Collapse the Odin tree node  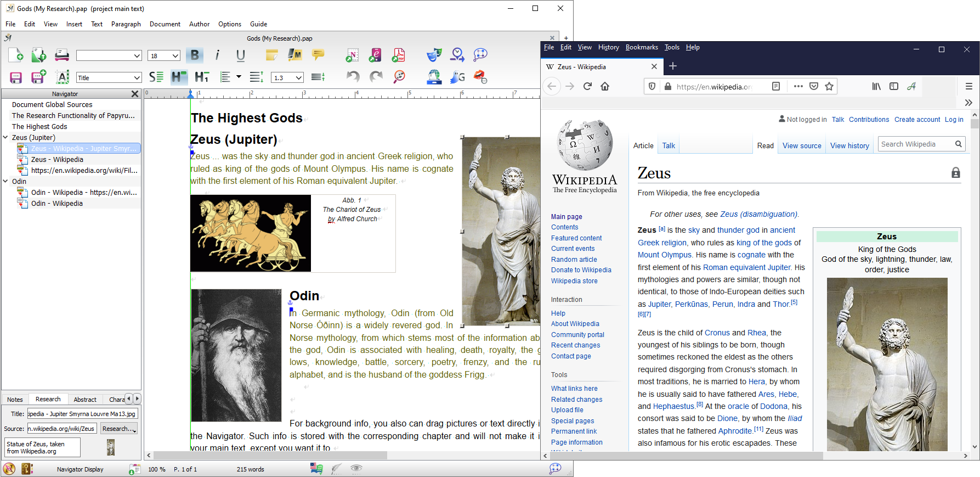[5, 181]
